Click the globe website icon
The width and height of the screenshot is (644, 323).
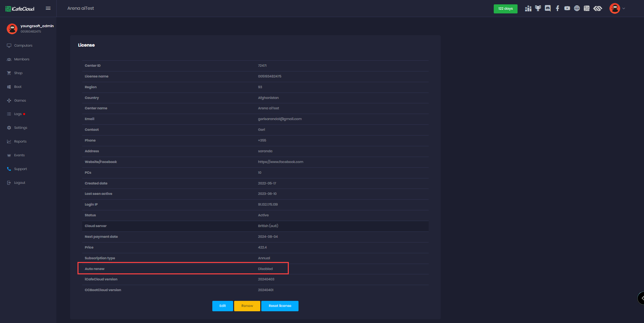coord(577,8)
